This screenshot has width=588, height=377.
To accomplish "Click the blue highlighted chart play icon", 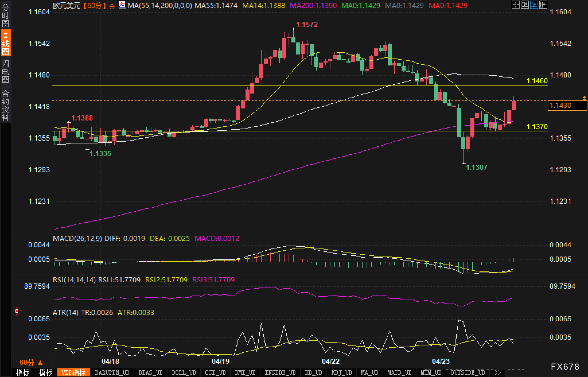I will pyautogui.click(x=534, y=5).
